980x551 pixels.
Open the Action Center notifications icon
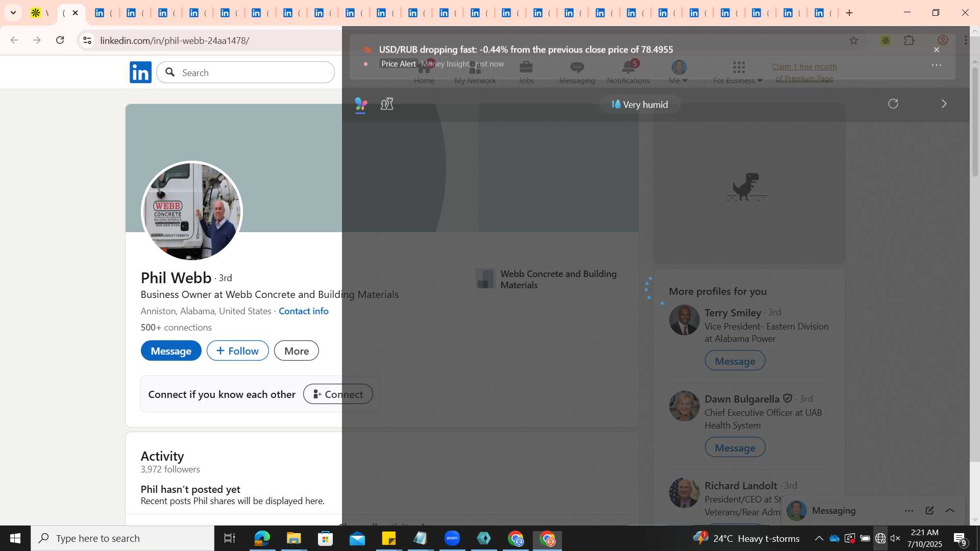tap(960, 538)
